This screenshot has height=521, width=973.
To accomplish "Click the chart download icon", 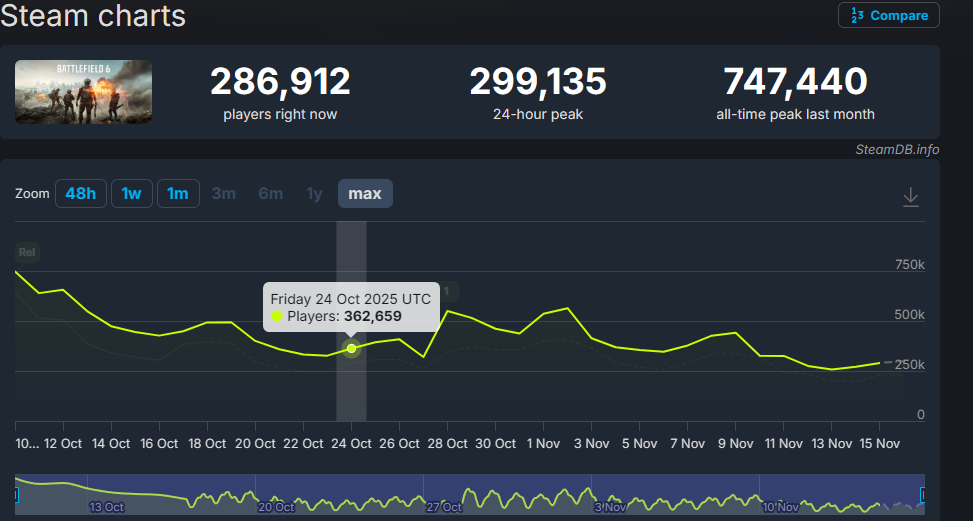I will (x=910, y=197).
